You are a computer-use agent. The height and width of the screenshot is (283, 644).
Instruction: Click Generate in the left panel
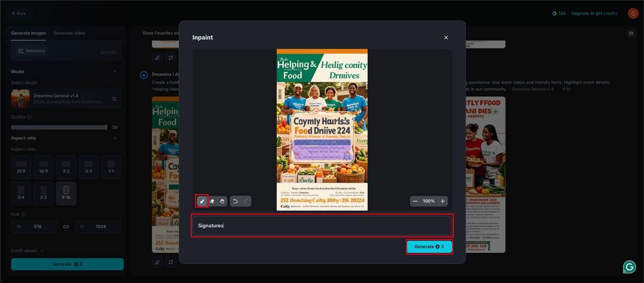click(67, 264)
